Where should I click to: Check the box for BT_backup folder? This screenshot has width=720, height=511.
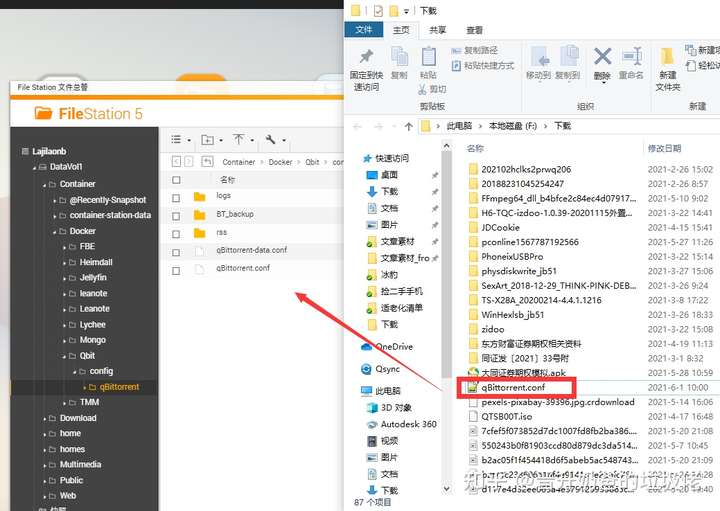pos(176,216)
